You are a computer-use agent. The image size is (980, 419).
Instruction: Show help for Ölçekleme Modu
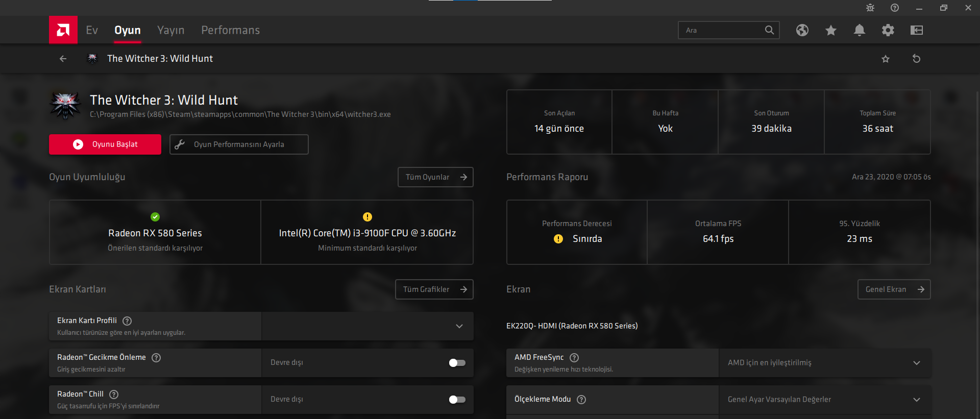(x=581, y=400)
